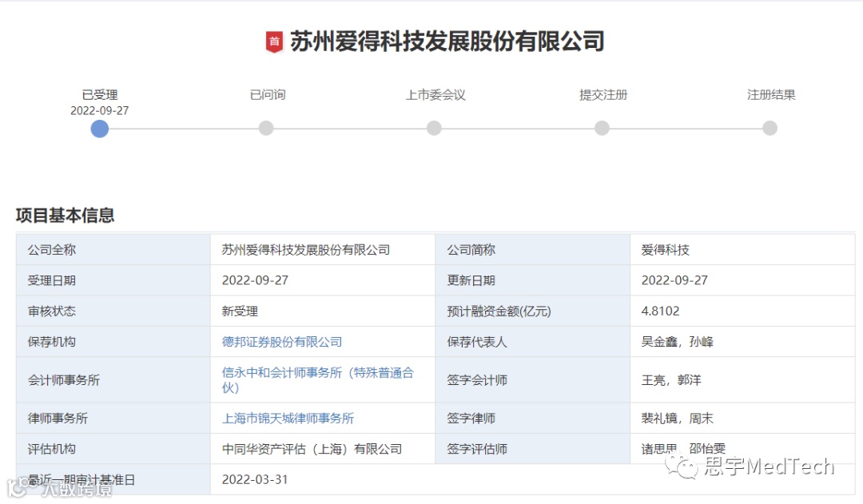
Task: Click the 受理日期 label cell
Action: point(113,280)
